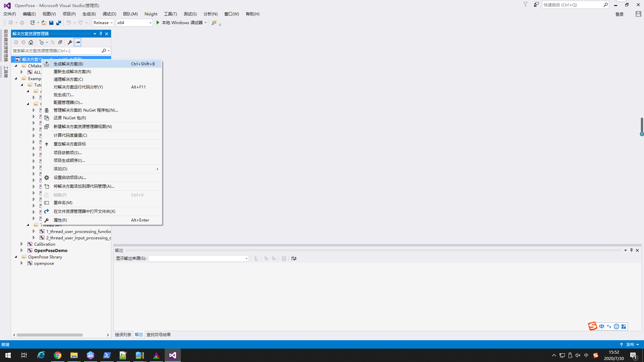Expand the Calibration project node
This screenshot has width=644, height=362.
pyautogui.click(x=22, y=244)
